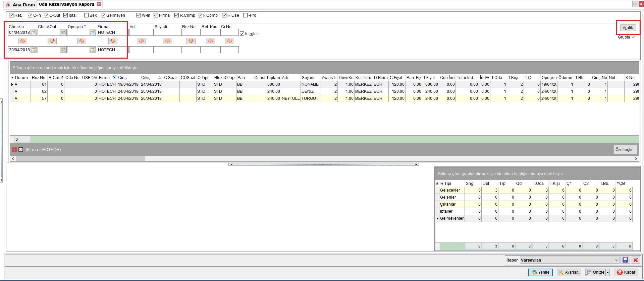644x281 pixels.
Task: Click the horizontal scrollbar of the reservations grid
Action: pos(325,159)
